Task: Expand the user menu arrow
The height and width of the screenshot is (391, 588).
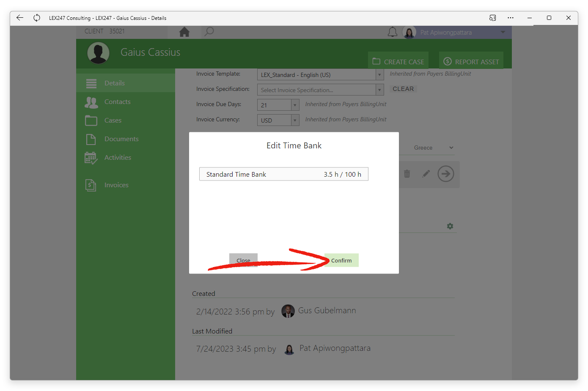Action: click(x=503, y=32)
